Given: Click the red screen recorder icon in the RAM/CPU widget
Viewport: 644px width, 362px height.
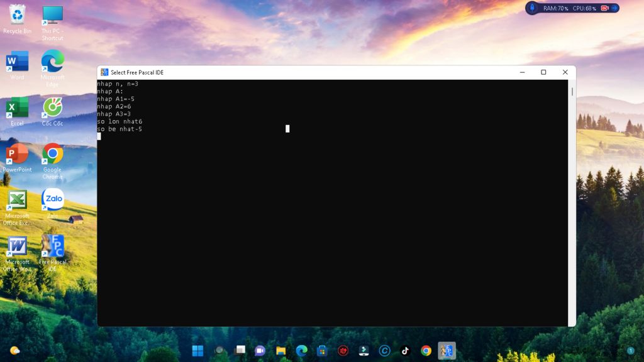Looking at the screenshot, I should [x=604, y=8].
